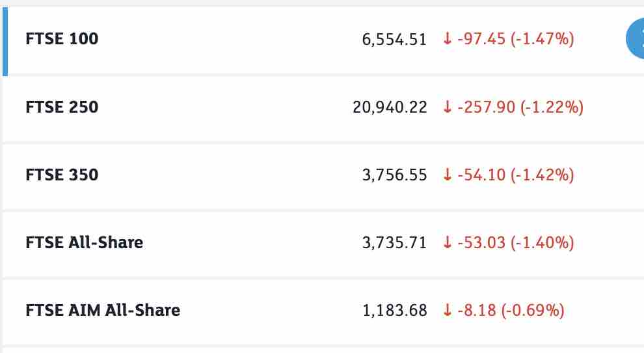Click the blue circular button beside FTSE 100
This screenshot has width=644, height=353.
(635, 39)
